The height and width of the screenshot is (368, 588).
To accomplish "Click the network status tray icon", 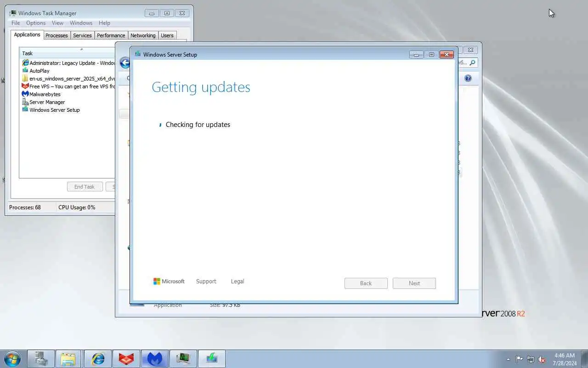I will [531, 359].
